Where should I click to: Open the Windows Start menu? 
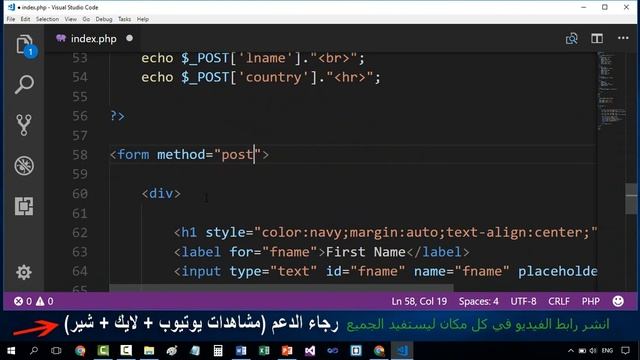pyautogui.click(x=11, y=351)
